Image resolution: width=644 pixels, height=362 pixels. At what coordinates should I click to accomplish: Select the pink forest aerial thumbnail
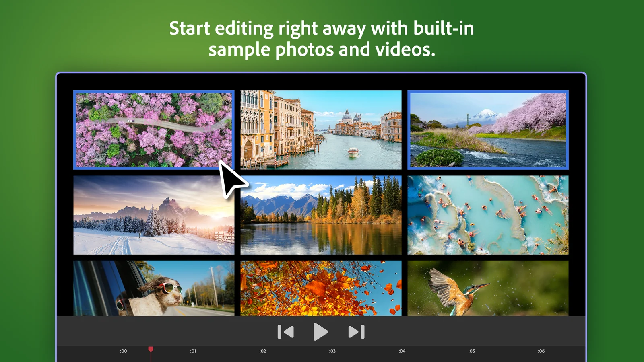154,130
